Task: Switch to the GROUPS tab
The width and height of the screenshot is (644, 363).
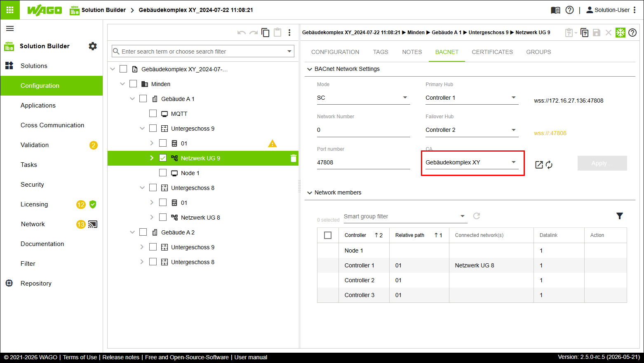Action: point(538,52)
